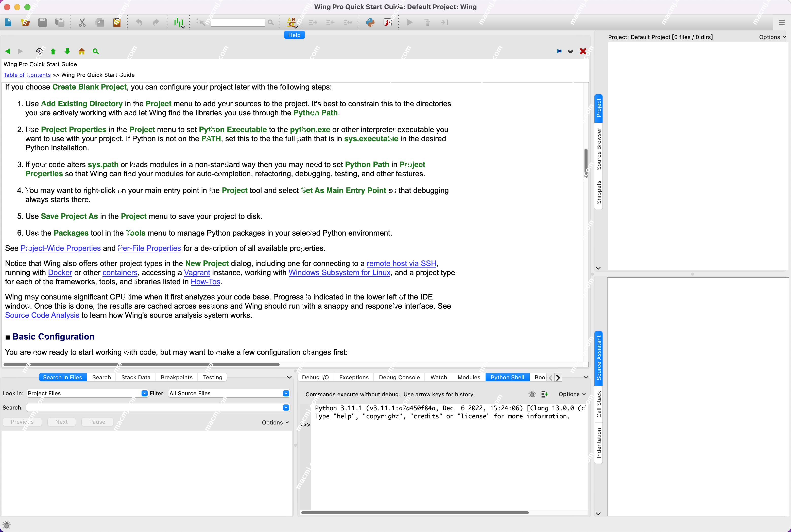
Task: Follow the remote host via SSH link
Action: 401,263
